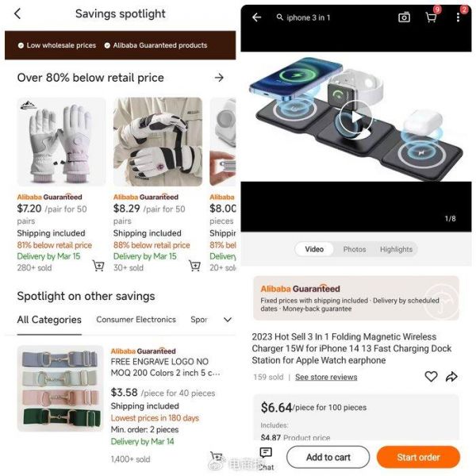Tap back arrow in product search bar

[257, 17]
